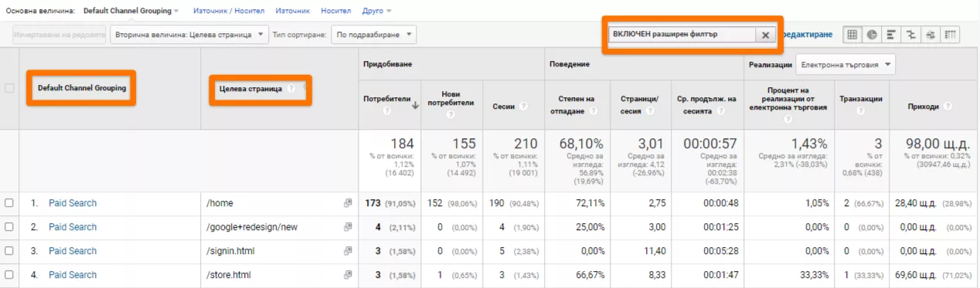Viewport: 980px width, 288px height.
Task: Click help icon beside Степен на отпадане
Action: 594,111
